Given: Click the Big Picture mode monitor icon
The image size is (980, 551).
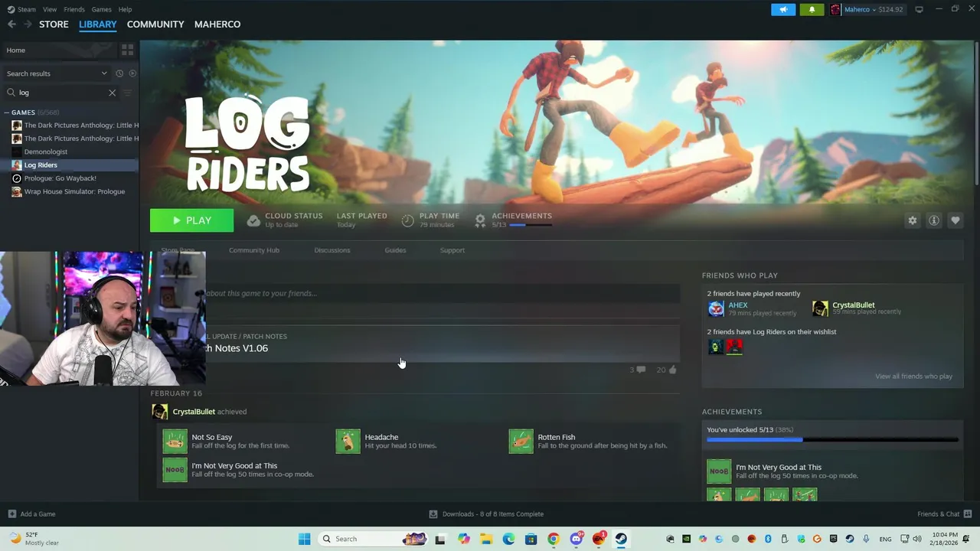Looking at the screenshot, I should 920,9.
